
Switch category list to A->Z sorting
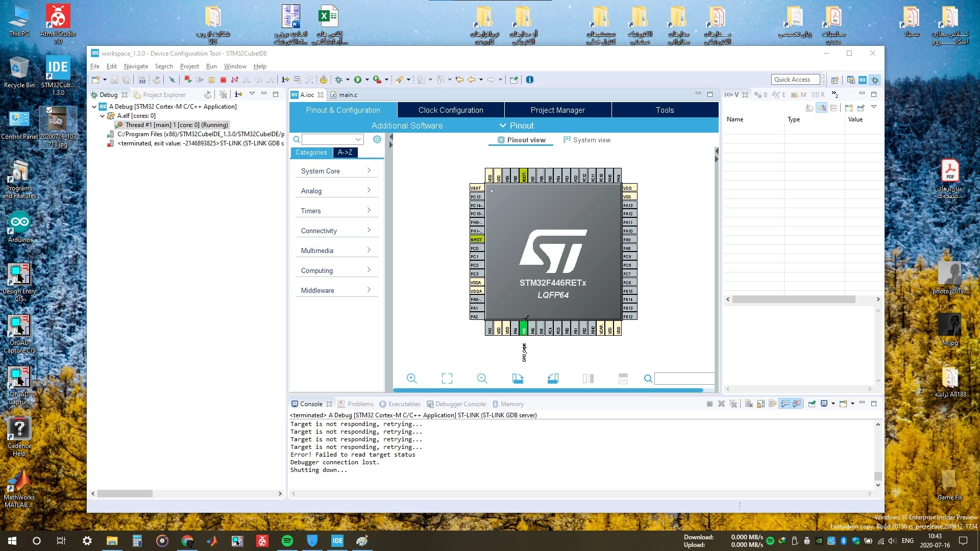(345, 152)
